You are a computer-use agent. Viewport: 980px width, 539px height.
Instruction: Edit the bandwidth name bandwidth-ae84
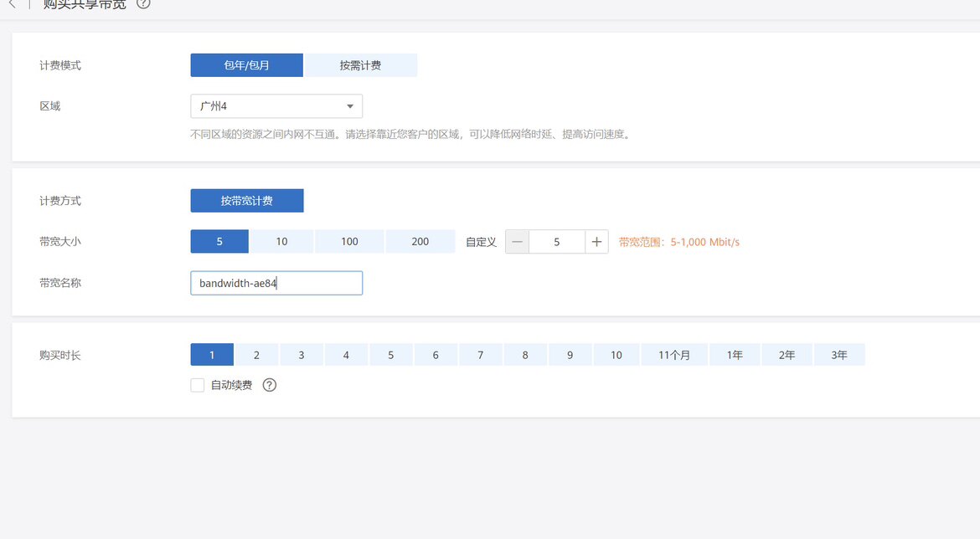[276, 283]
